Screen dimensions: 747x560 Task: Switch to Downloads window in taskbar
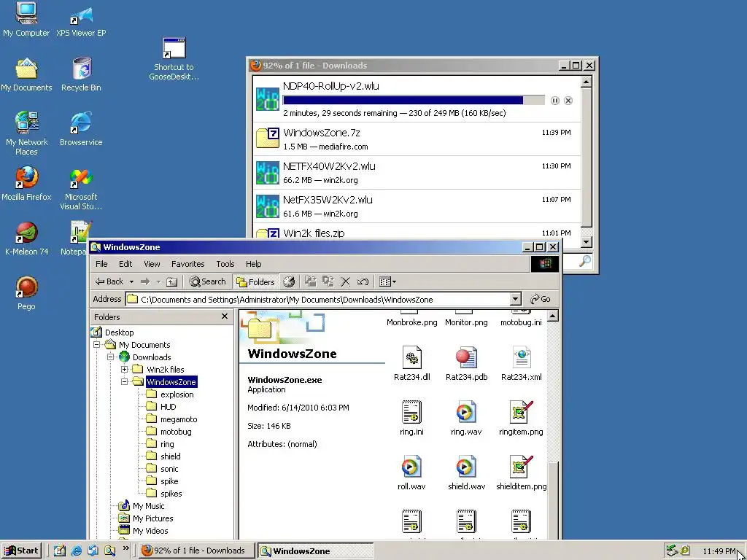196,551
